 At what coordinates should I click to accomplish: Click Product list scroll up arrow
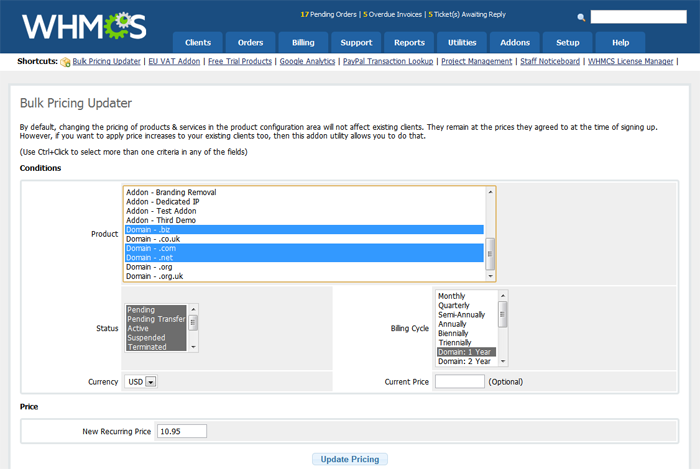(x=490, y=192)
